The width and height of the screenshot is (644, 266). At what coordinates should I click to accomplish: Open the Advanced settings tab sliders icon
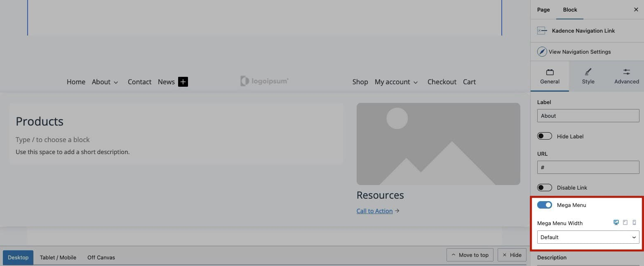click(626, 71)
